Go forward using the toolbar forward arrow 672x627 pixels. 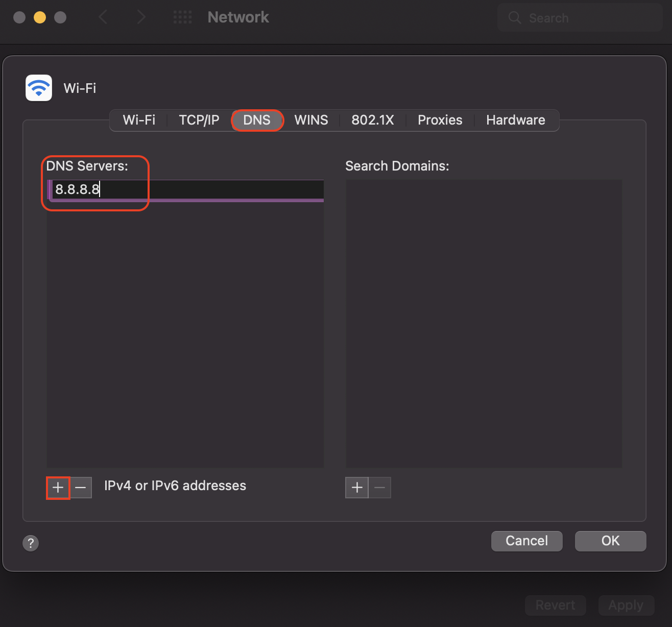point(141,17)
